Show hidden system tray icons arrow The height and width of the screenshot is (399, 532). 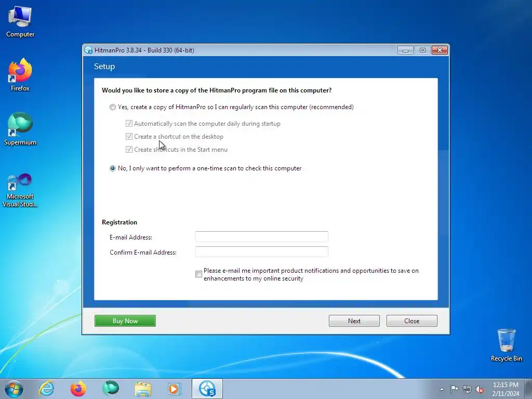point(442,389)
